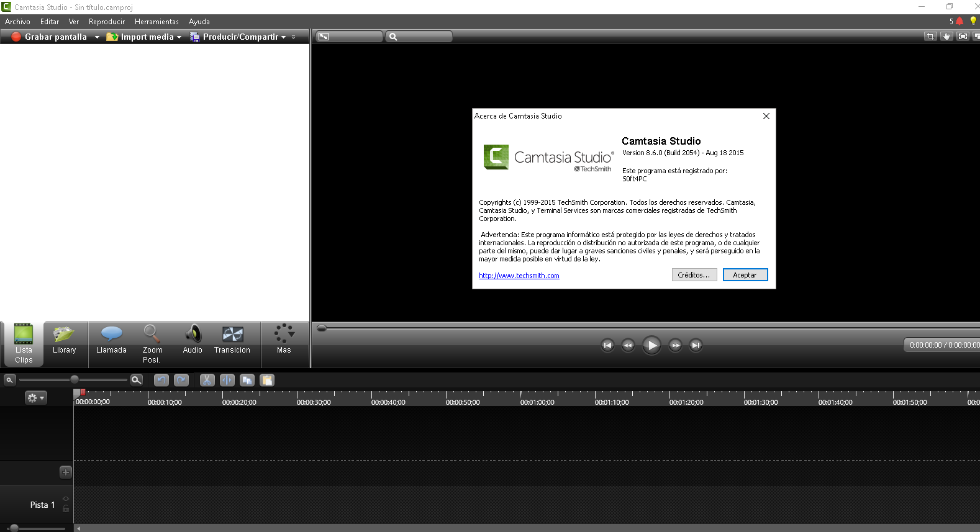The height and width of the screenshot is (532, 980).
Task: Click the Play button in preview
Action: tap(651, 345)
